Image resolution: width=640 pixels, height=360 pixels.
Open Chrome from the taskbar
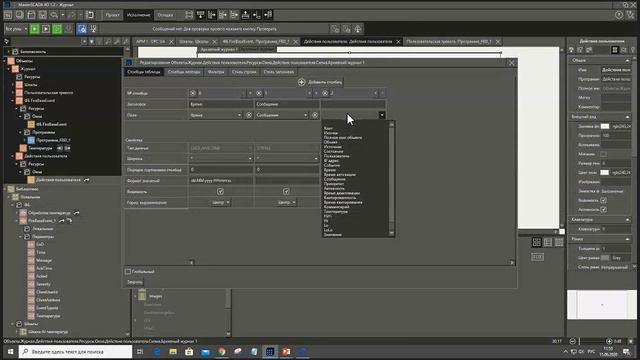point(222,351)
